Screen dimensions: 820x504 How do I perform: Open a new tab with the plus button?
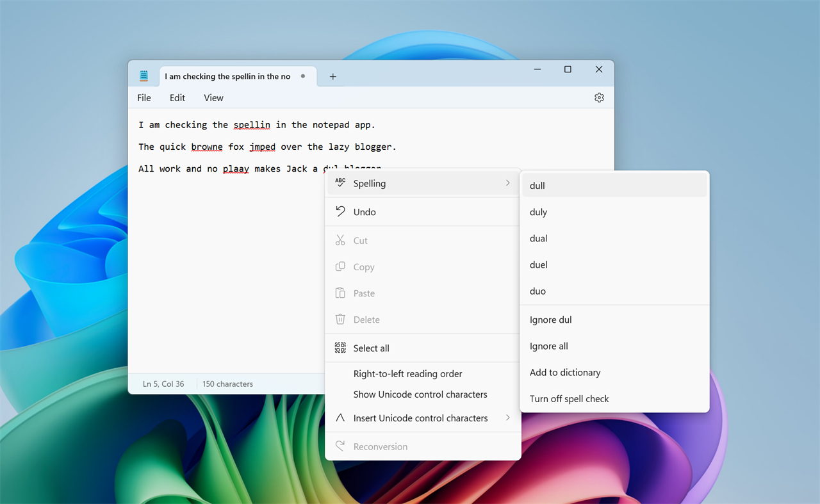click(332, 76)
